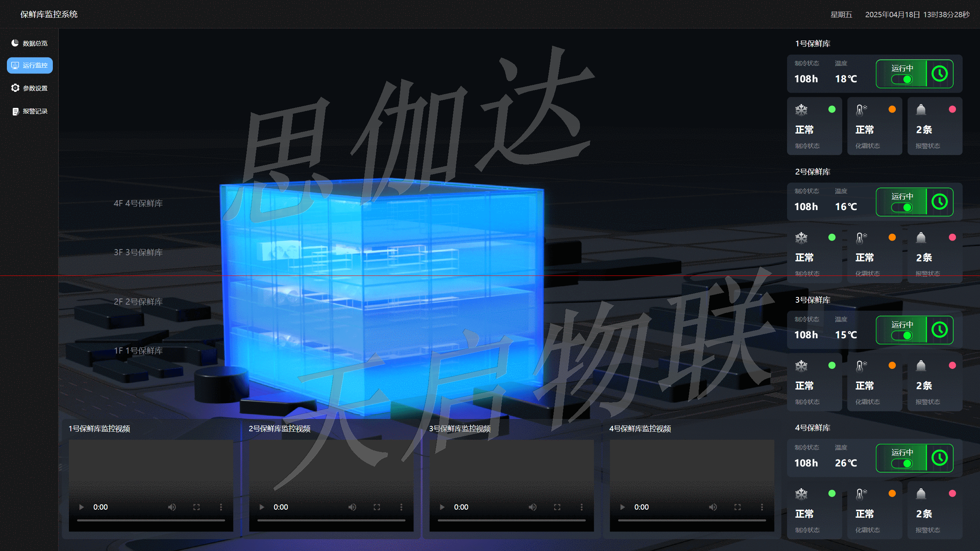Toggle 运行中 switch for 3号保鲜库
Viewport: 980px width, 551px height.
[x=902, y=336]
